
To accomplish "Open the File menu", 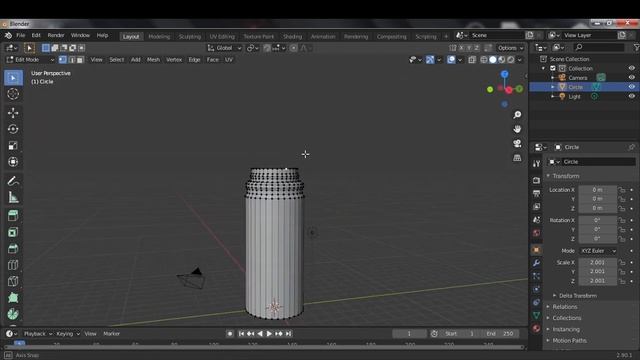I will [20, 36].
